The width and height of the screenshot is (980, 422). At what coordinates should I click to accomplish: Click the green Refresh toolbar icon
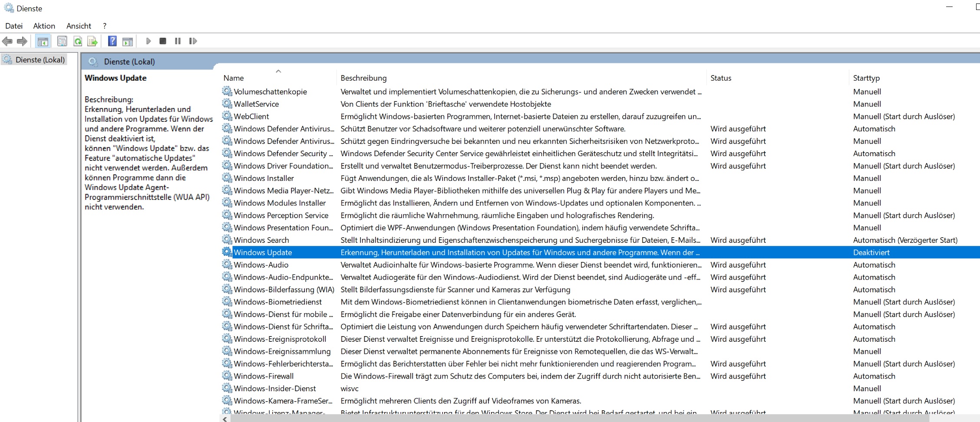tap(78, 41)
